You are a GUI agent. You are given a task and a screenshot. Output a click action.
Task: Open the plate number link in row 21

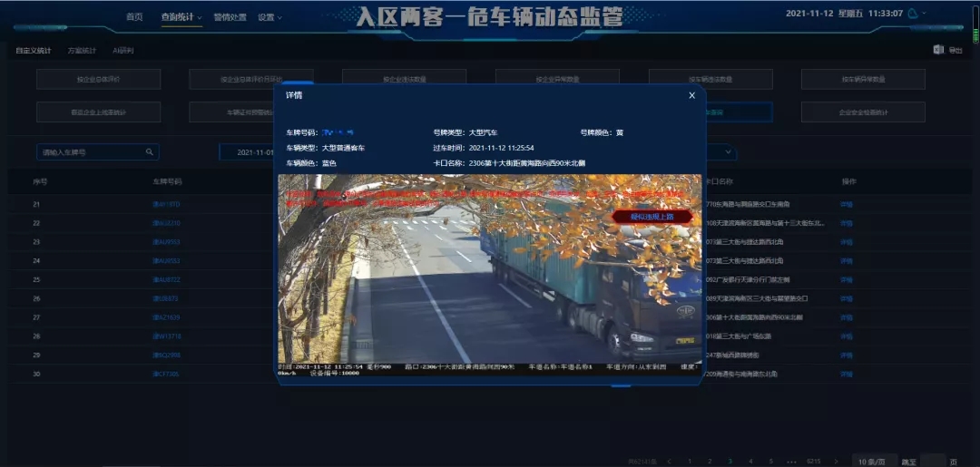[x=166, y=204]
